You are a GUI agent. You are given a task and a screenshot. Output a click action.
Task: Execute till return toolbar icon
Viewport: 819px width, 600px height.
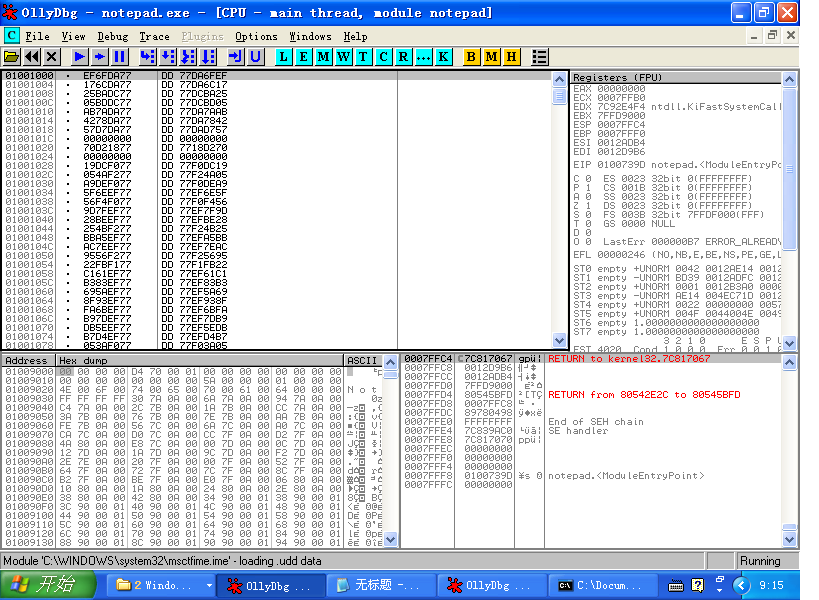[236, 56]
